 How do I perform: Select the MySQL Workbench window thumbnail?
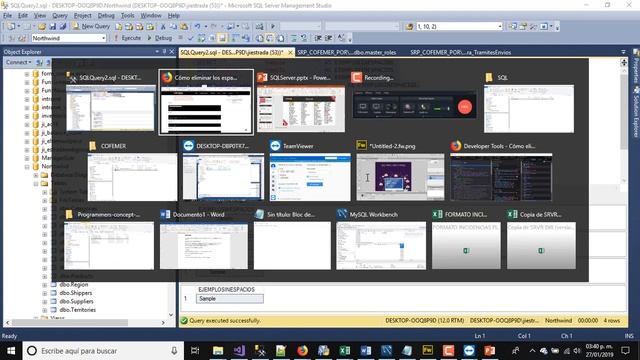point(381,239)
